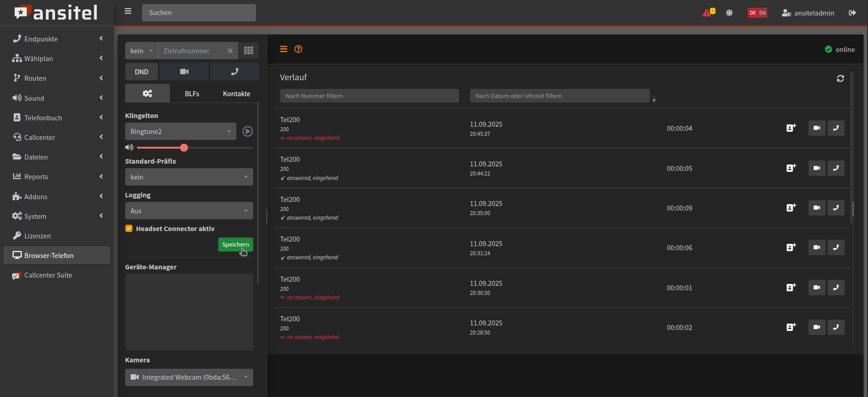
Task: Open the Logging dropdown set to Aus
Action: (189, 211)
